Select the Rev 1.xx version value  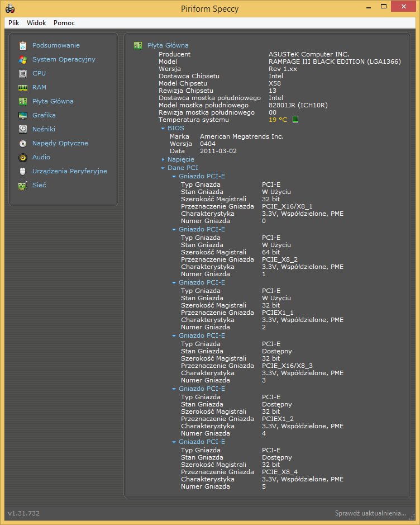pos(283,69)
